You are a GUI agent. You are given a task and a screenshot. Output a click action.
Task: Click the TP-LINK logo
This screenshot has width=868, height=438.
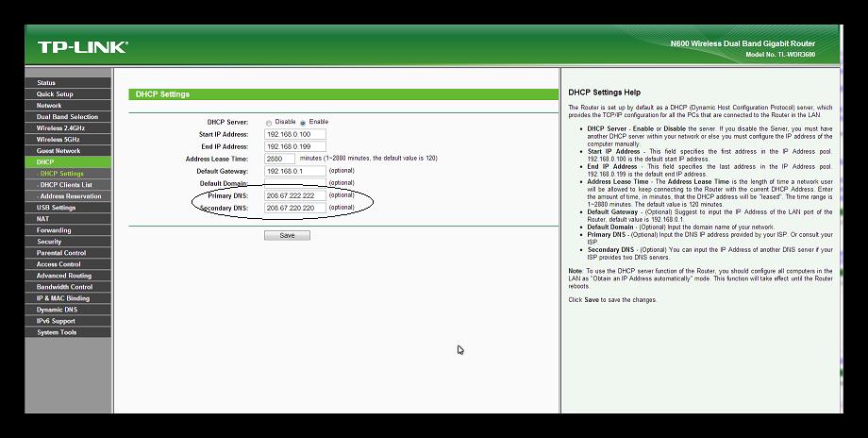(x=82, y=47)
